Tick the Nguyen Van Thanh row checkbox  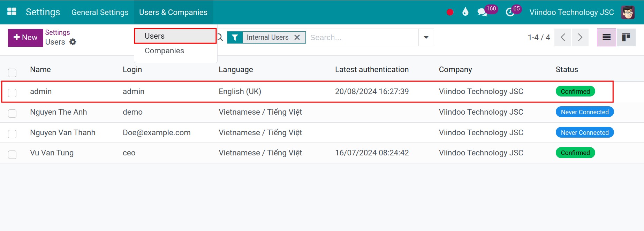[12, 134]
